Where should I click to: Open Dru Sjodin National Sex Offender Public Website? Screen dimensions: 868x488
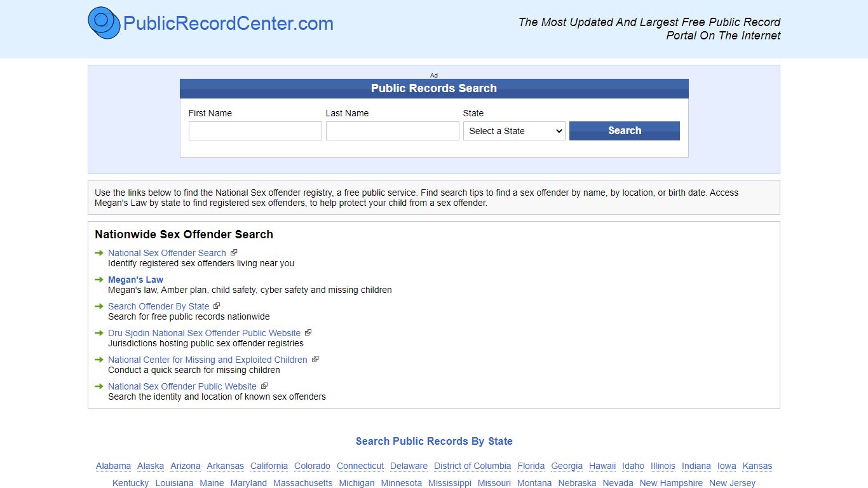point(204,333)
